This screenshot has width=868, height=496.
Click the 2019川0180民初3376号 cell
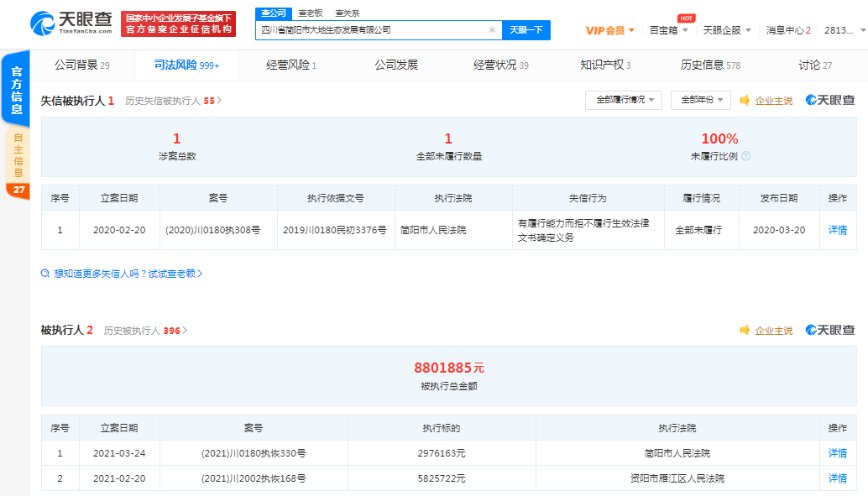pos(334,230)
